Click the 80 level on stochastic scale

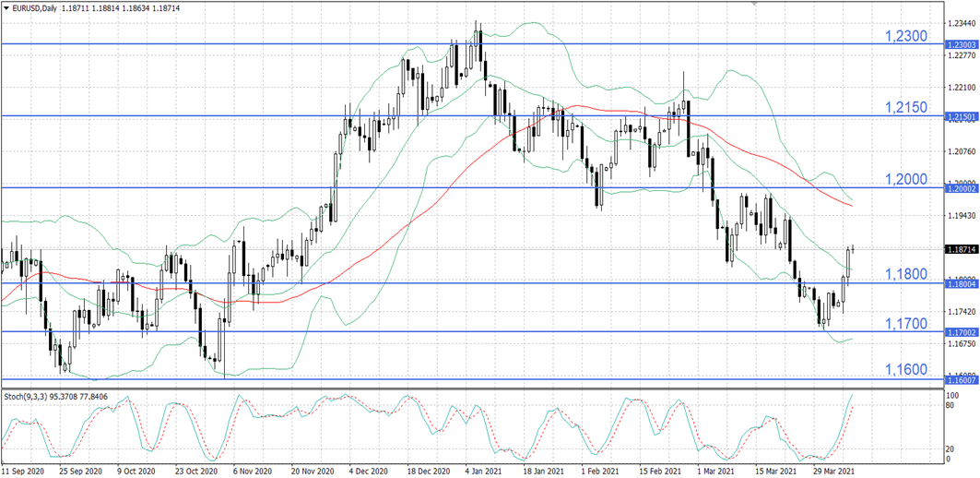click(950, 406)
